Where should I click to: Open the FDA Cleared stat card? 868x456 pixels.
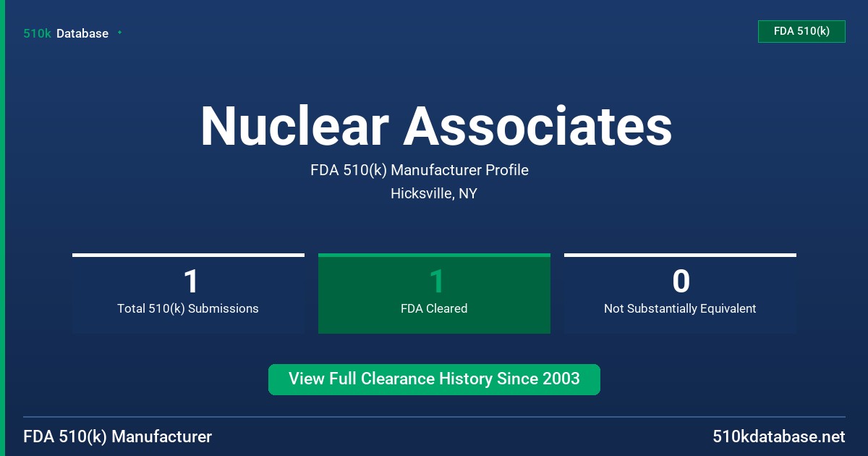tap(434, 294)
